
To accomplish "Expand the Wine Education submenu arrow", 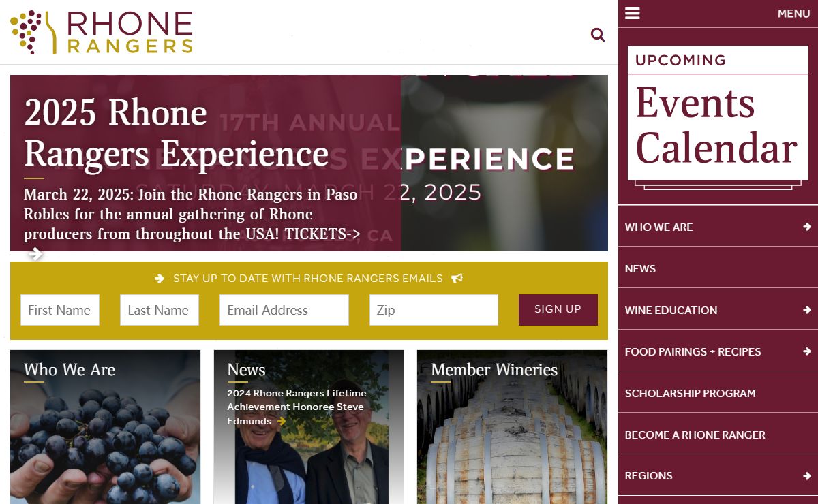I will (807, 310).
